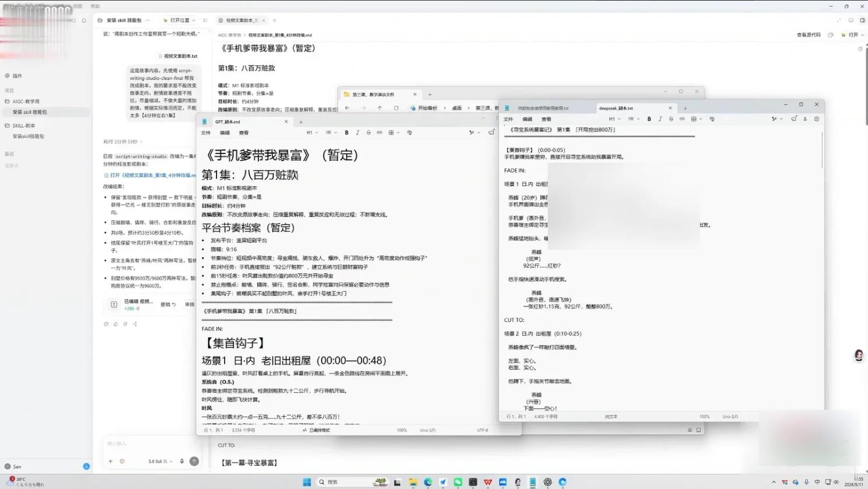The height and width of the screenshot is (489, 868).
Task: Close the GPT_剧本.md tab
Action: [x=286, y=122]
